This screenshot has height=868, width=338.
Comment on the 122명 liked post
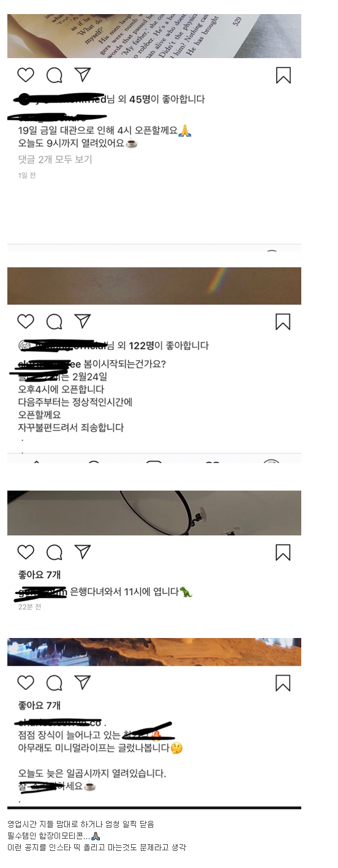coord(54,321)
